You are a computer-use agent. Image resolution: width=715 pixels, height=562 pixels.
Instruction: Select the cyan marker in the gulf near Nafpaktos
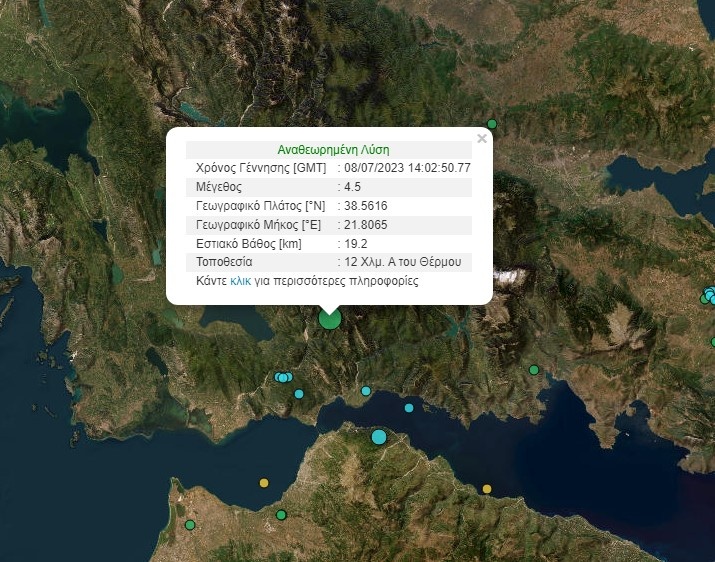coord(409,408)
